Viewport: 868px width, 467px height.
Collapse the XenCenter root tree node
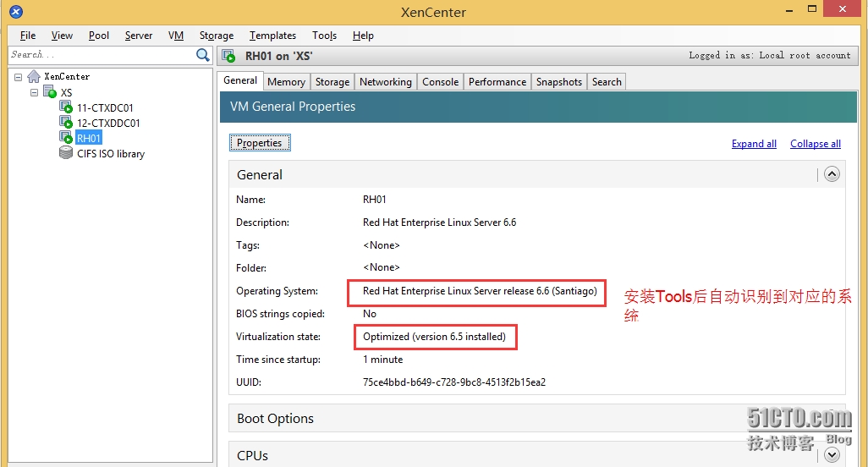click(19, 77)
